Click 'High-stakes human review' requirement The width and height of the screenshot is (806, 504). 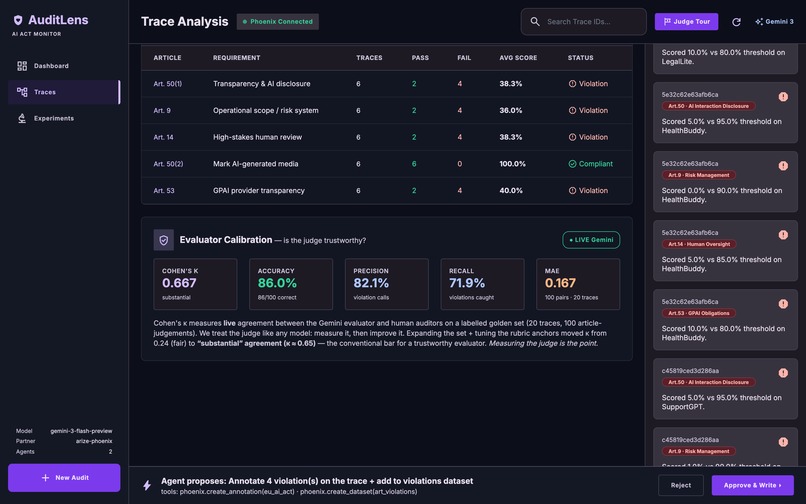[x=258, y=137]
